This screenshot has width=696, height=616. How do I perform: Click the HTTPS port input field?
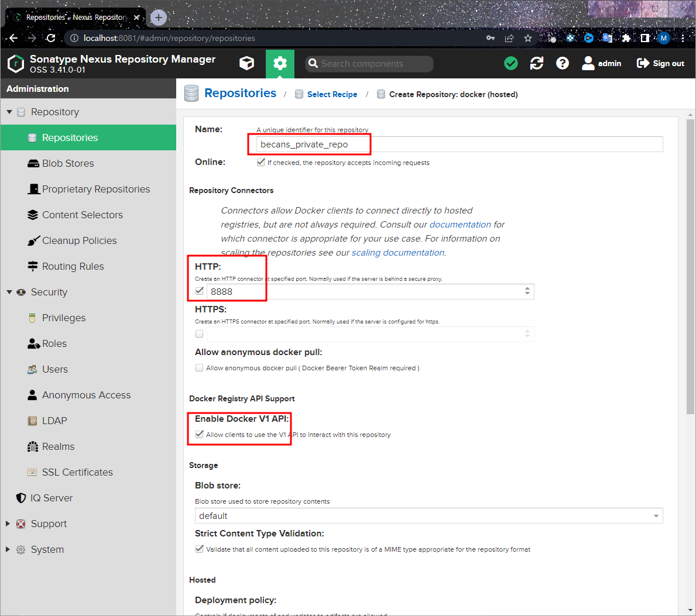364,334
